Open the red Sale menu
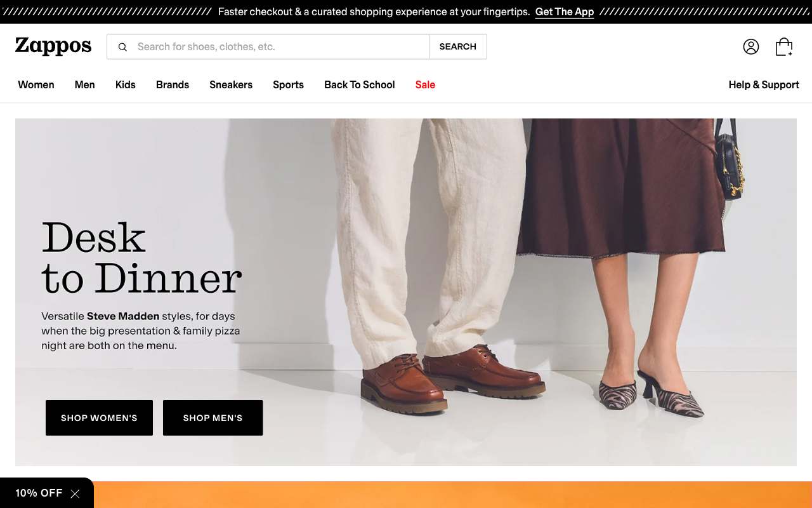812x508 pixels. (x=425, y=84)
